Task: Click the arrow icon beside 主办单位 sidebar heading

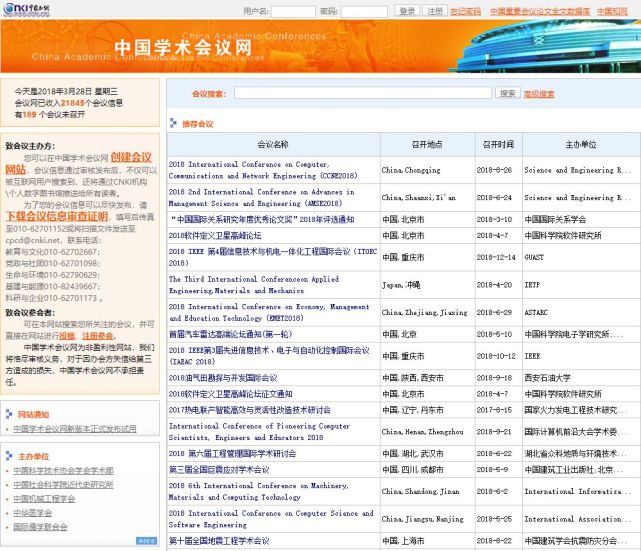Action: [x=9, y=456]
